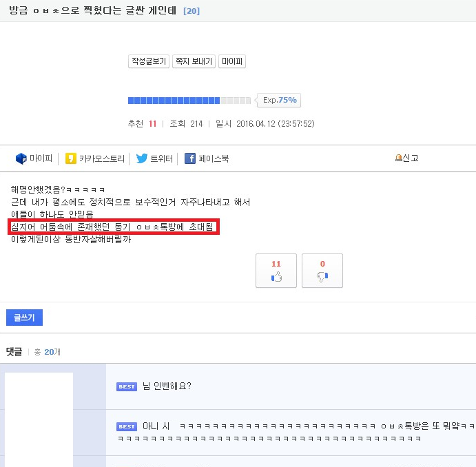This screenshot has width=476, height=467.
Task: Click the 트위터 text link
Action: [x=161, y=158]
